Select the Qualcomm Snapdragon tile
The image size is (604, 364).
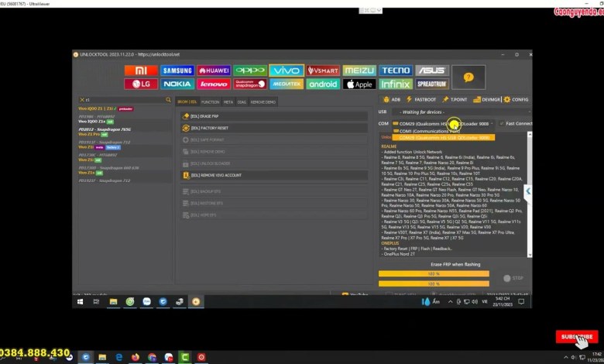click(250, 84)
